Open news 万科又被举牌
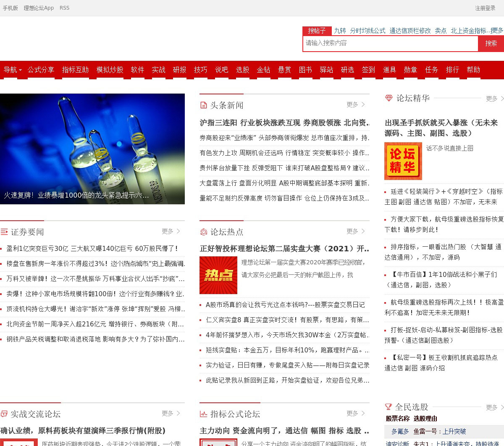This screenshot has width=504, height=446. pyautogui.click(x=95, y=279)
